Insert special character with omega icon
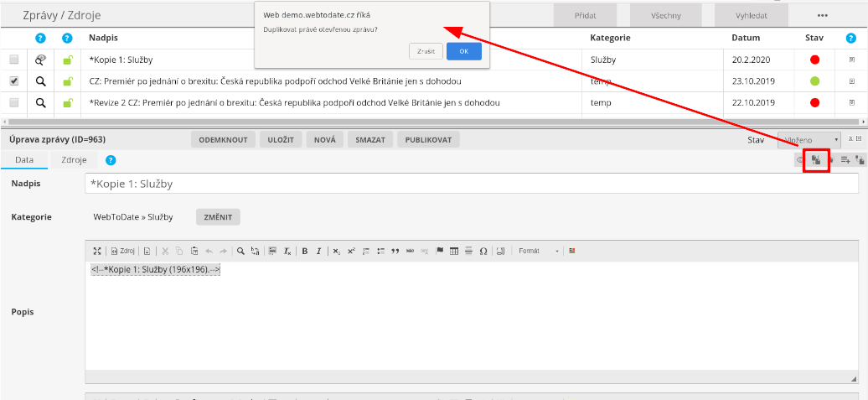 pos(483,251)
